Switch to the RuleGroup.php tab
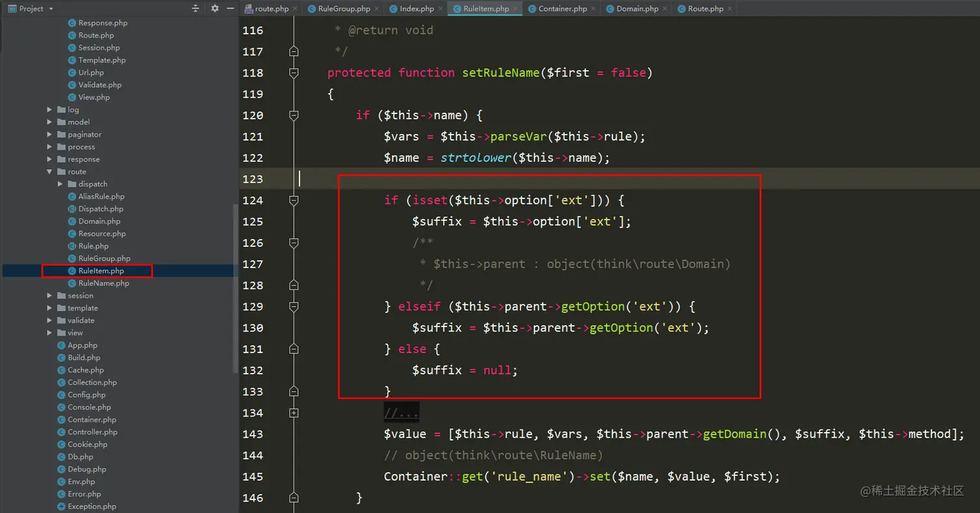980x513 pixels. point(340,8)
